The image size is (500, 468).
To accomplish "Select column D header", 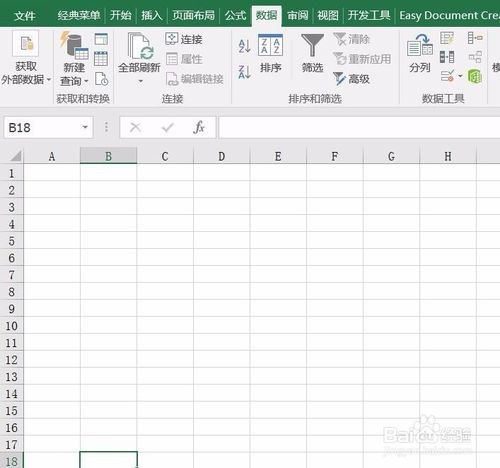I will pyautogui.click(x=221, y=156).
